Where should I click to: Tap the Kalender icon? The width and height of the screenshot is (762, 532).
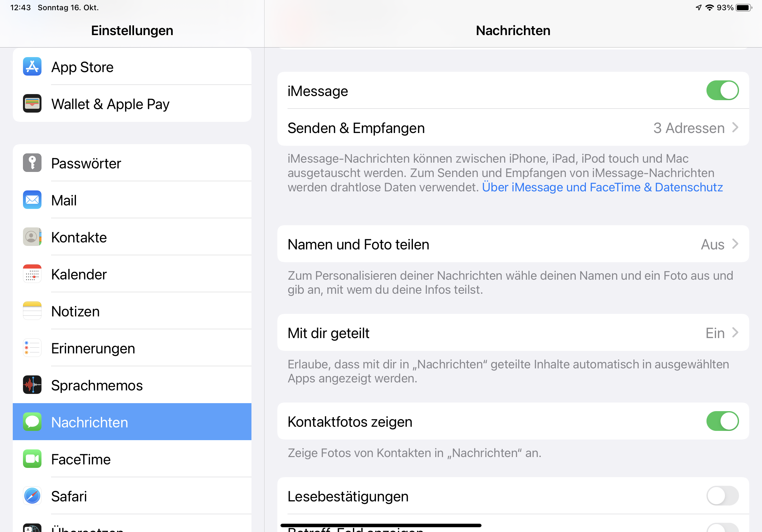tap(32, 274)
